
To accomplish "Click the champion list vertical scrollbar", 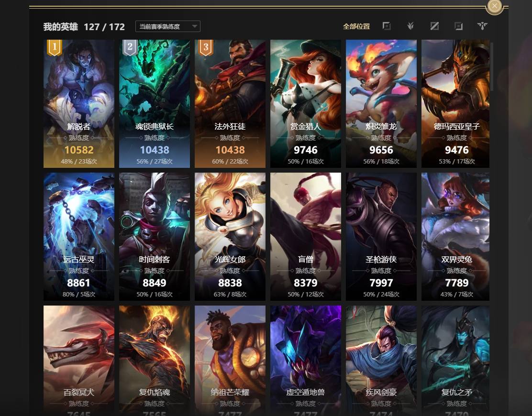I will (492, 67).
